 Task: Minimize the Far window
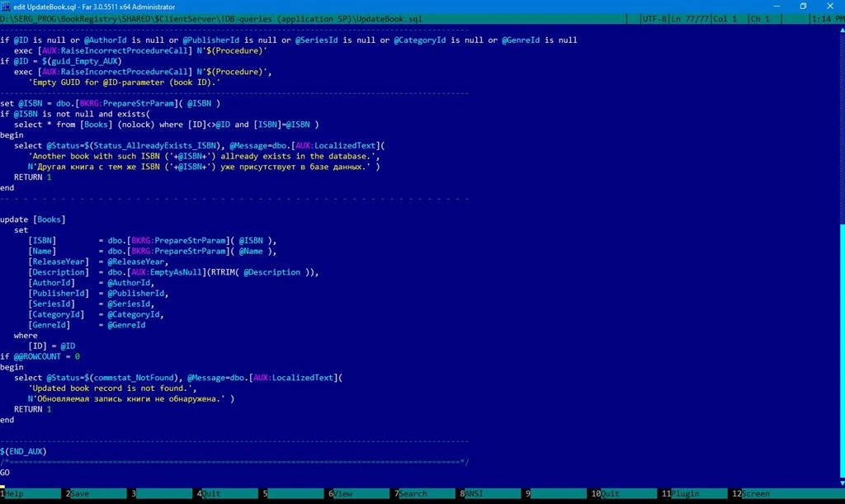pyautogui.click(x=777, y=7)
